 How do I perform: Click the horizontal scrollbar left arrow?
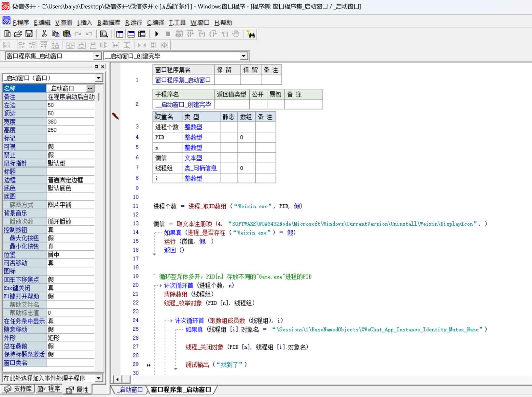tap(117, 379)
